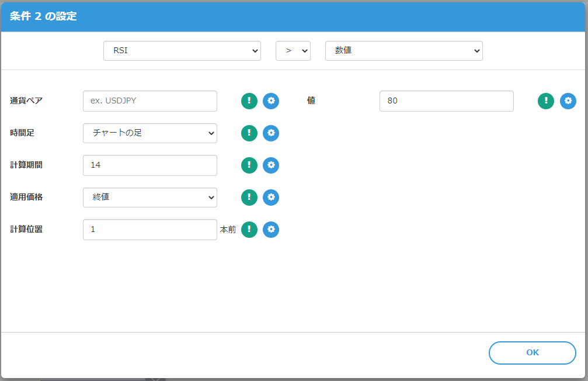Click the 通貨ペア input field
588x381 pixels.
tap(150, 101)
